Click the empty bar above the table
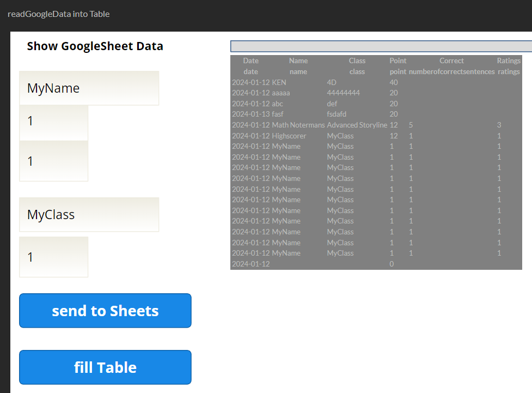532x393 pixels. coord(381,46)
